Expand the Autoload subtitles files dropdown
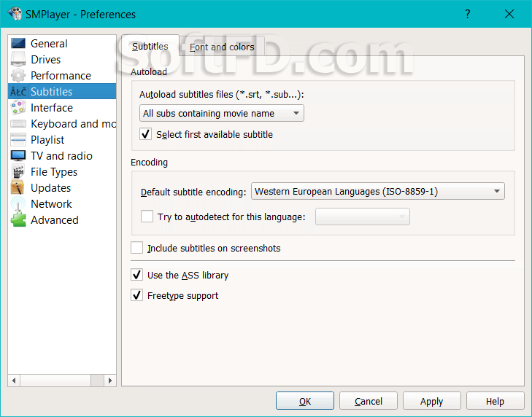 [222, 113]
